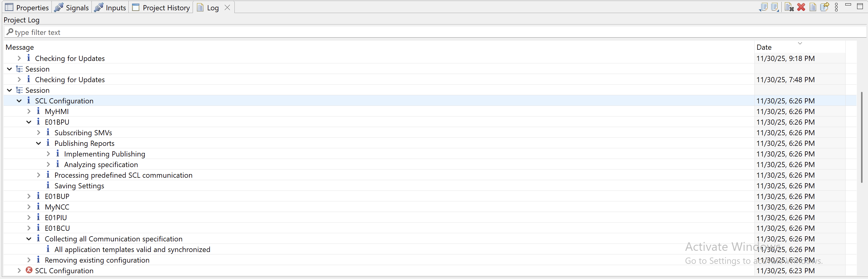Collapse the Publishing Reports entry
Viewport: 868px width, 279px height.
tap(39, 143)
